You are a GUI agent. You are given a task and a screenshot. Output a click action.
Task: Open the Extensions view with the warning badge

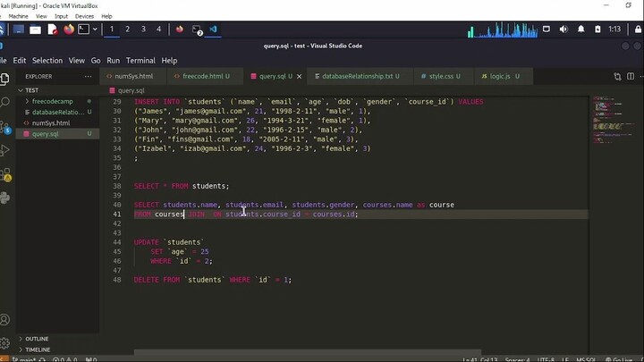pyautogui.click(x=5, y=175)
